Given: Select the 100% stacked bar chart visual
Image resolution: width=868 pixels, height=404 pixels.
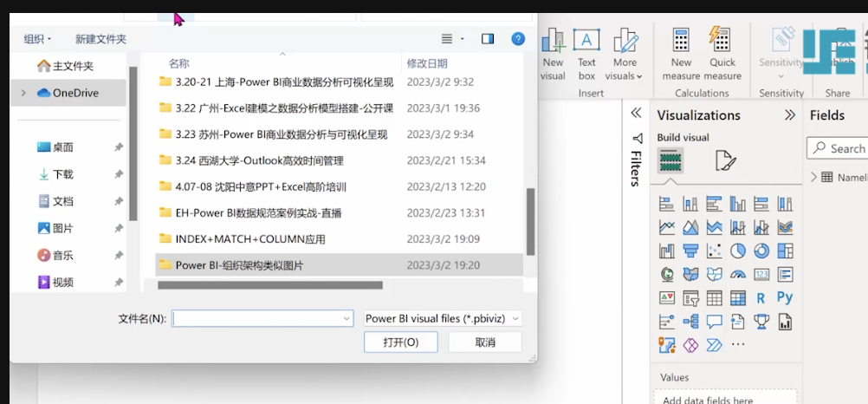Looking at the screenshot, I should point(761,204).
